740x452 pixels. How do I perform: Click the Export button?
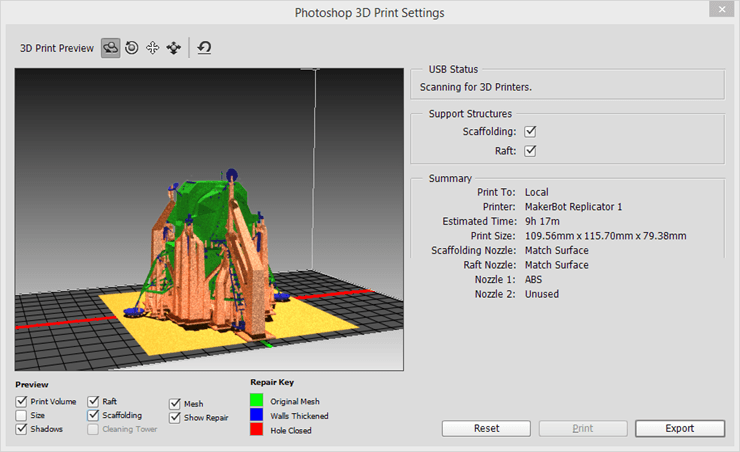tap(680, 428)
